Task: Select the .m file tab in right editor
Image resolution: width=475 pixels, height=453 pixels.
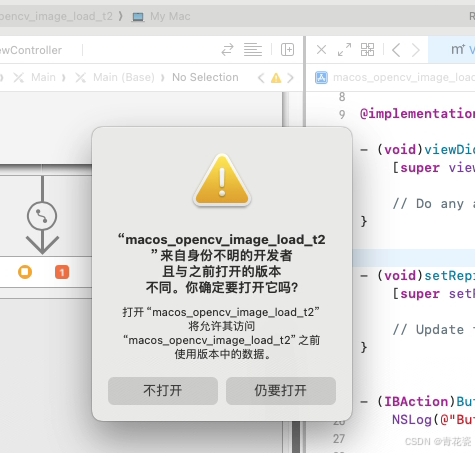Action: (451, 50)
